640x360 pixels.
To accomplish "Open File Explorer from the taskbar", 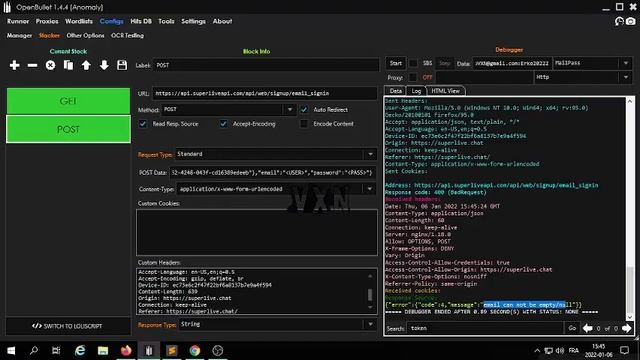I will (103, 351).
